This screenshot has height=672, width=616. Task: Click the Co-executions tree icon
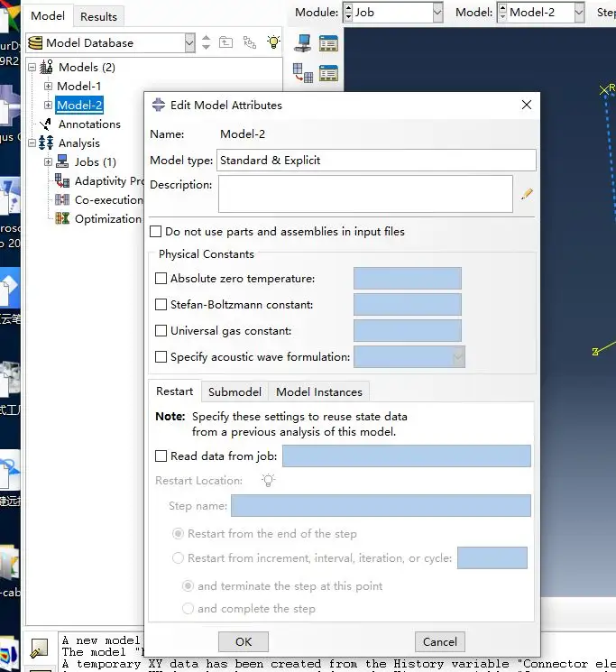coord(62,199)
